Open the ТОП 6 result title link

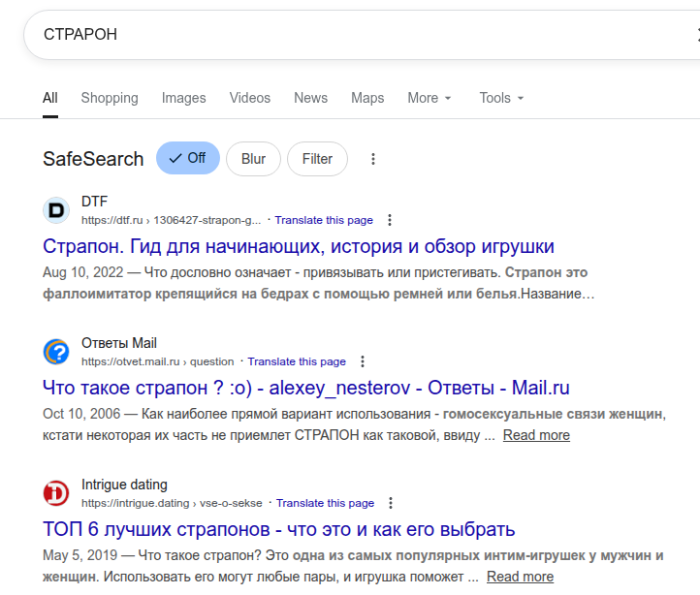click(x=279, y=529)
